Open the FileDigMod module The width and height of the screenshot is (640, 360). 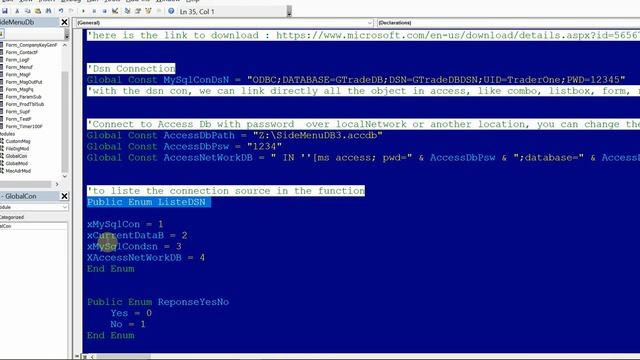click(17, 149)
